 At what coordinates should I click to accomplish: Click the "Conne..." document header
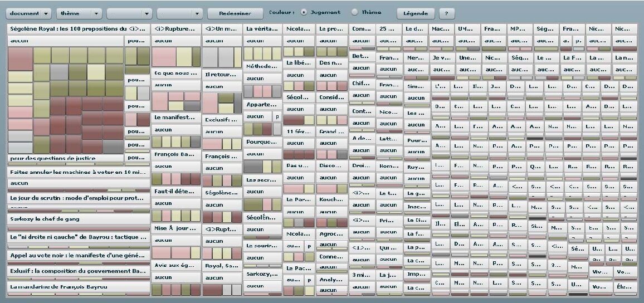point(332,257)
